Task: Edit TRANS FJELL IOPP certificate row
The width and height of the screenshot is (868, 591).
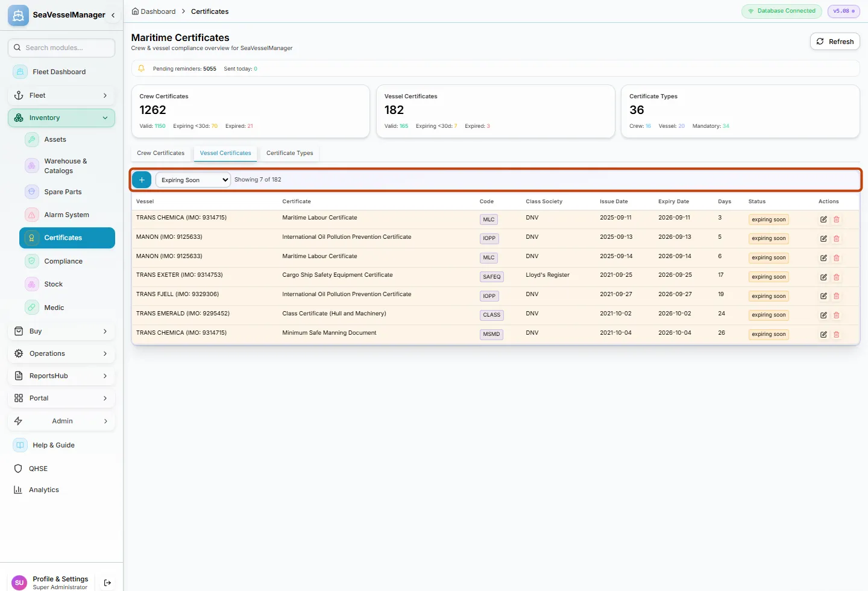Action: (x=823, y=296)
